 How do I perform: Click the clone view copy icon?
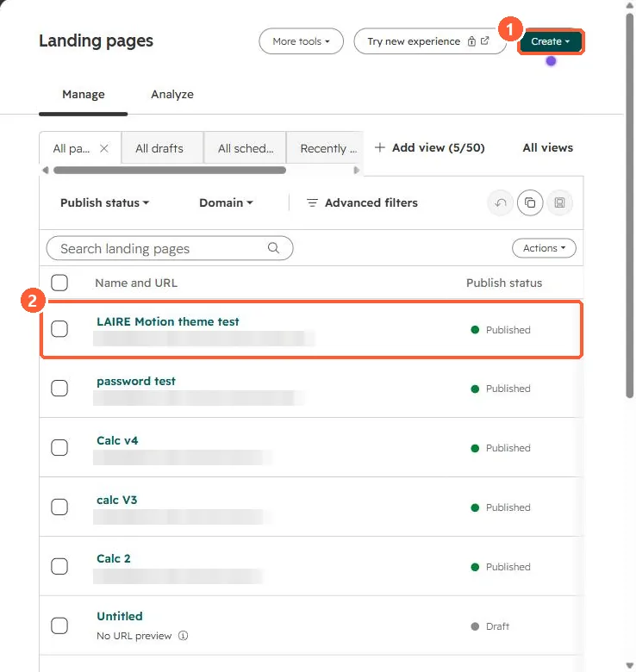point(530,202)
